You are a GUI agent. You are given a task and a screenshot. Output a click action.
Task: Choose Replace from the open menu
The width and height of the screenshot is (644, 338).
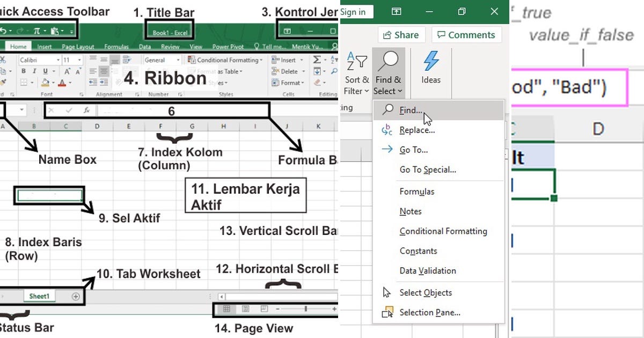[416, 130]
